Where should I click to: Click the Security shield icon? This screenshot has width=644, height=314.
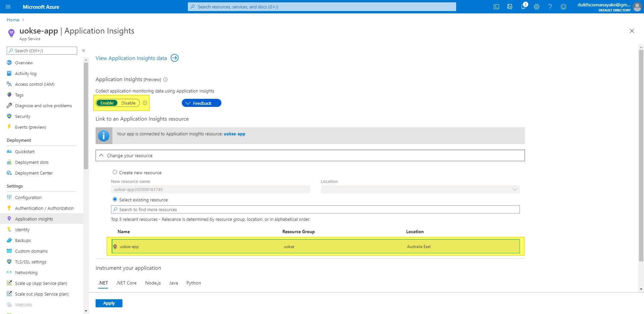point(9,116)
